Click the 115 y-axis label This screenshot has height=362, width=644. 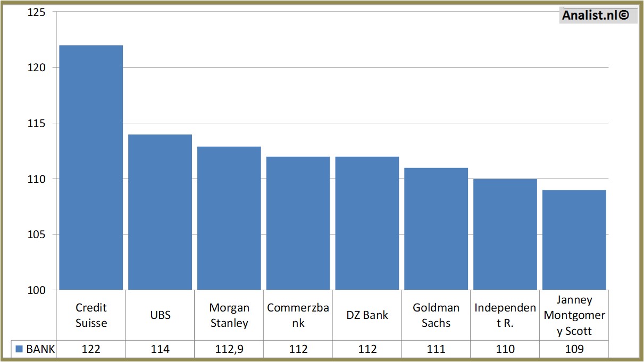pos(37,123)
